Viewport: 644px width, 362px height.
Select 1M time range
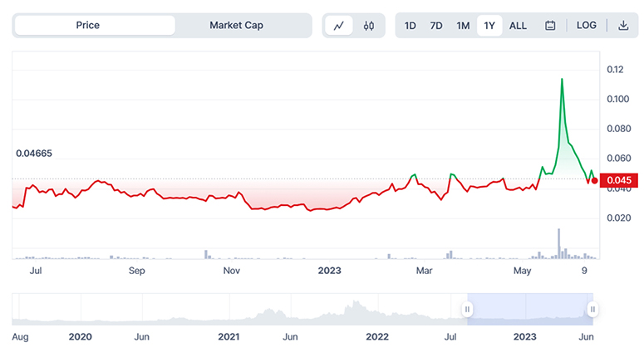(463, 26)
